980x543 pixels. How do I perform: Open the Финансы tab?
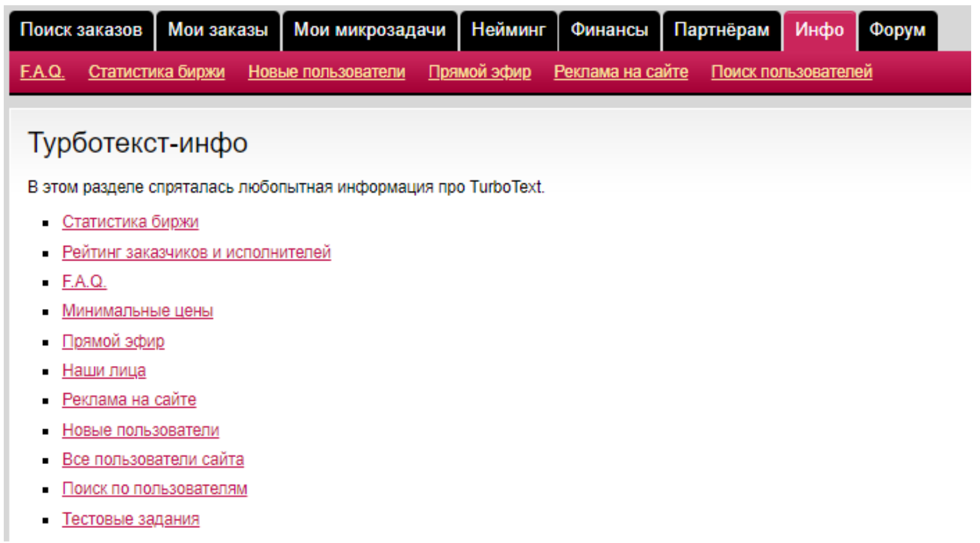(x=609, y=30)
